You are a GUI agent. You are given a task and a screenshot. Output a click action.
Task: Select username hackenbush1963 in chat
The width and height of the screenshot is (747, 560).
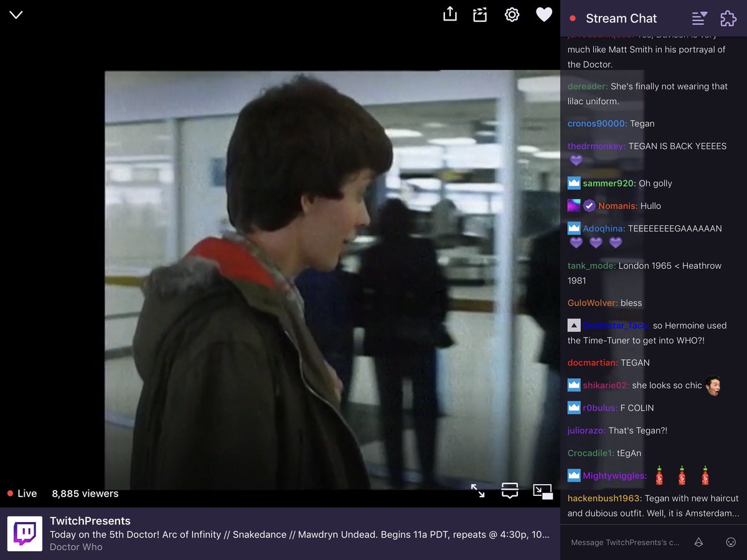(604, 498)
